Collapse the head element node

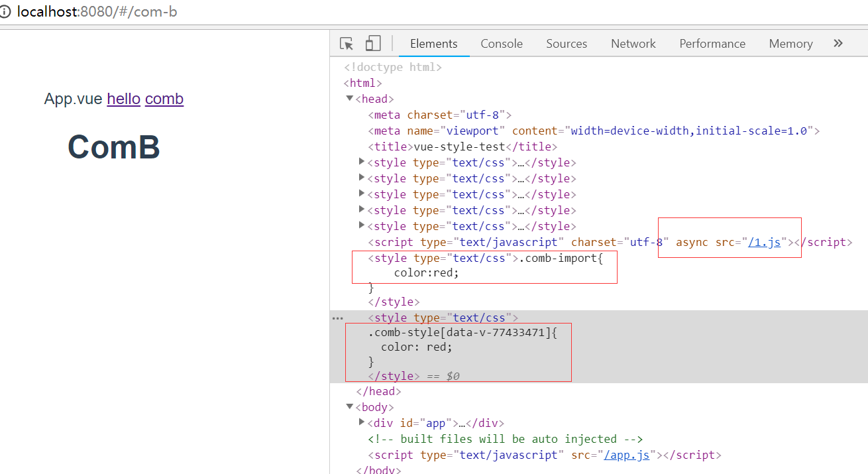349,99
